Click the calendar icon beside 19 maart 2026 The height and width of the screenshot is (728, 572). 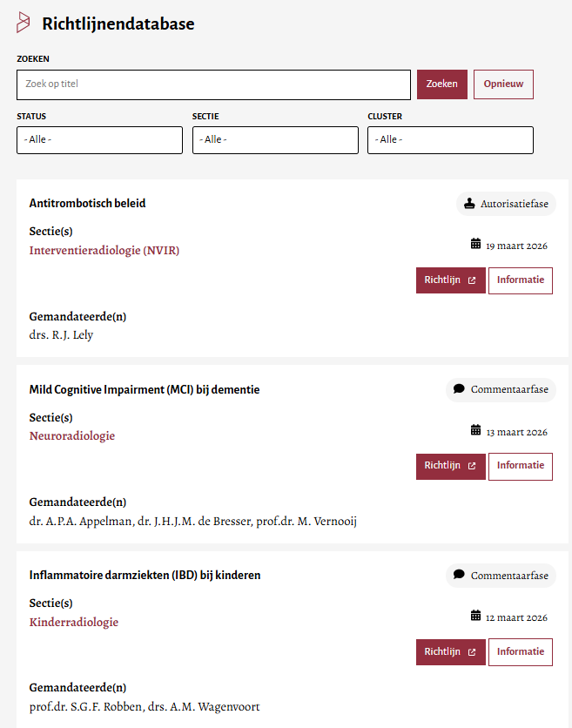(x=475, y=245)
